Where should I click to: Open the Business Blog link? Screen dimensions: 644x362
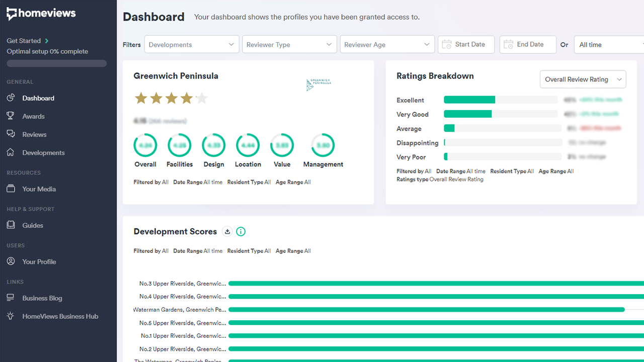[x=42, y=298]
